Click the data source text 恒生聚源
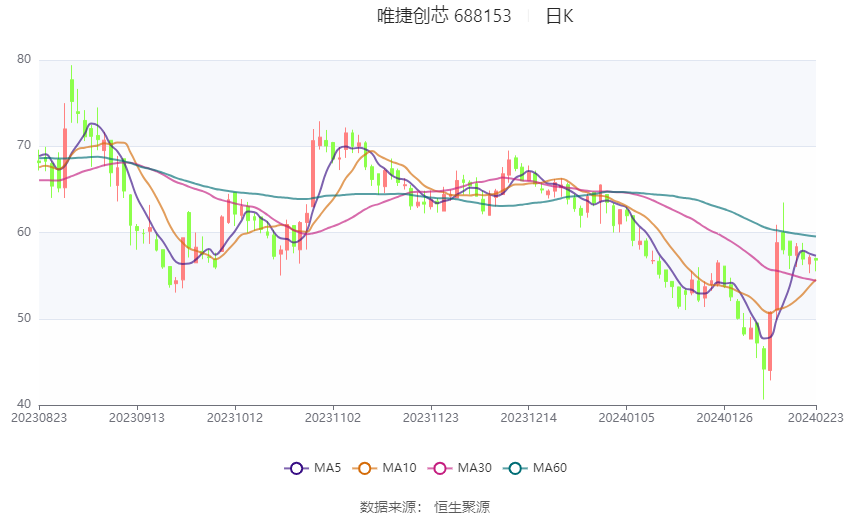This screenshot has height=517, width=850. (462, 507)
